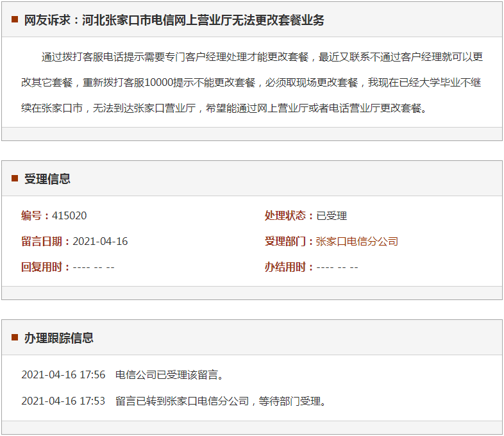Click the 受理部门 label
Image resolution: width=504 pixels, height=436 pixels.
(x=289, y=241)
